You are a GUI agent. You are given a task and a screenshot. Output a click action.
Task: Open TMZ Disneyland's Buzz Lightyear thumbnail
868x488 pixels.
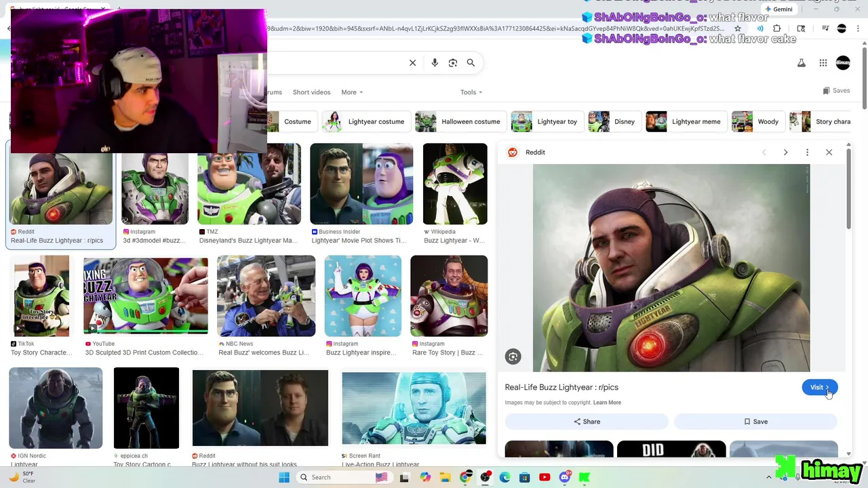(x=249, y=184)
